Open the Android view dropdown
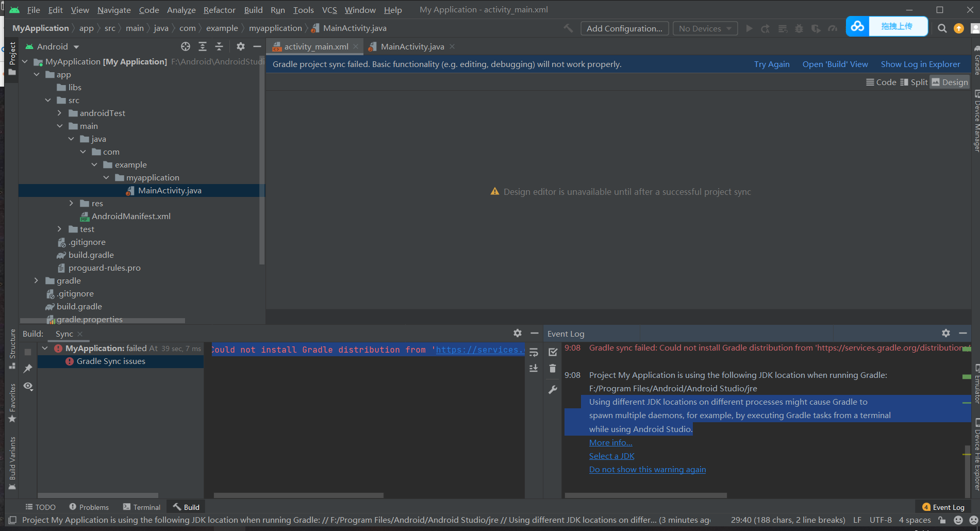The width and height of the screenshot is (980, 531). pyautogui.click(x=52, y=46)
